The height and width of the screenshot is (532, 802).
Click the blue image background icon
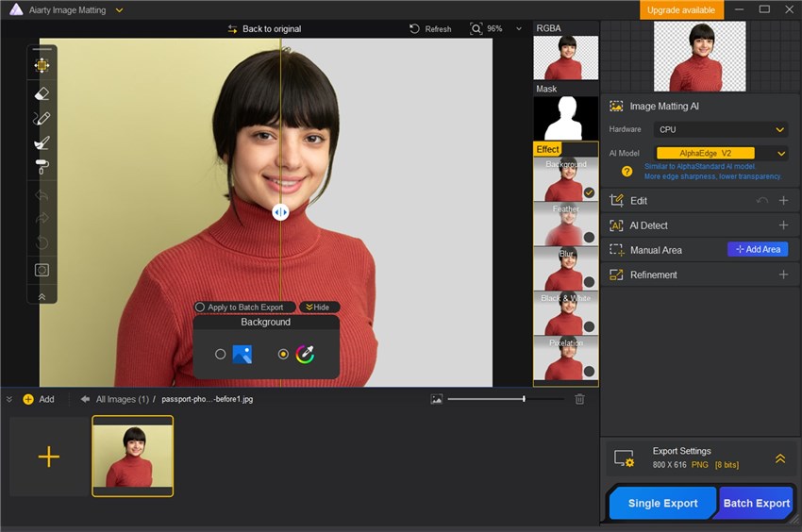242,354
